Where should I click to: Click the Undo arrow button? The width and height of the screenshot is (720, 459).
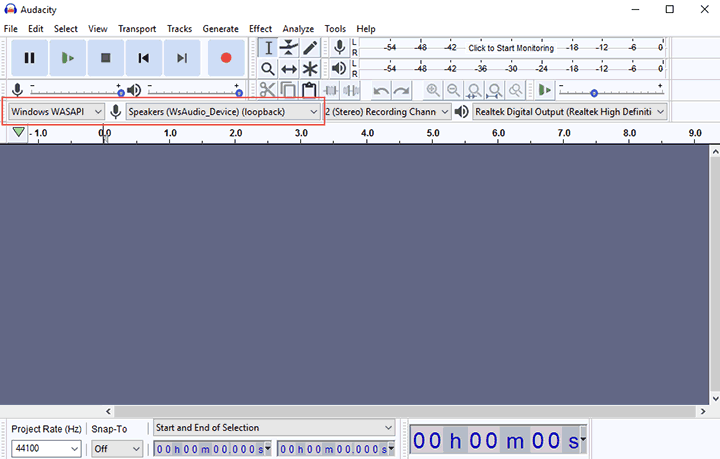pyautogui.click(x=380, y=90)
